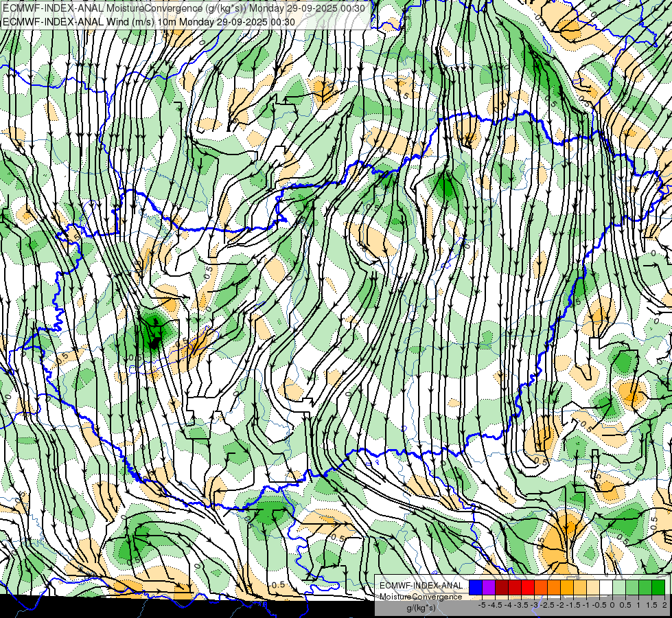Pick the swatch between -3.5 and -3
Screen dimensions: 672x618
[528, 588]
